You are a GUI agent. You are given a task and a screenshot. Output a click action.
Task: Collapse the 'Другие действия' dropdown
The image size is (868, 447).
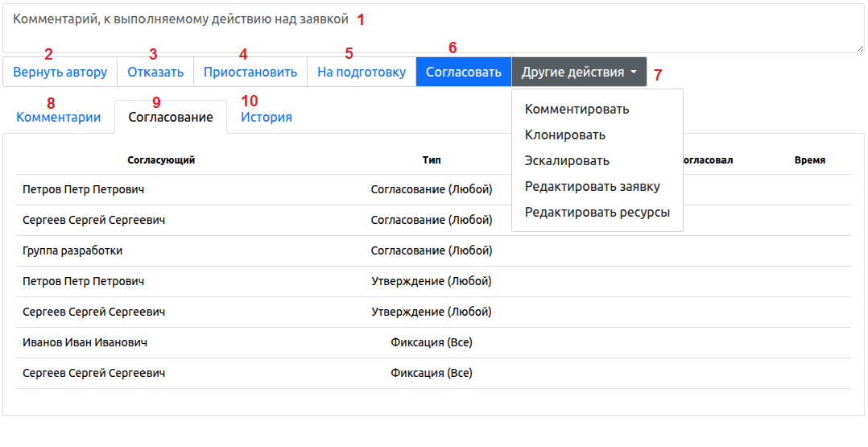(x=579, y=72)
